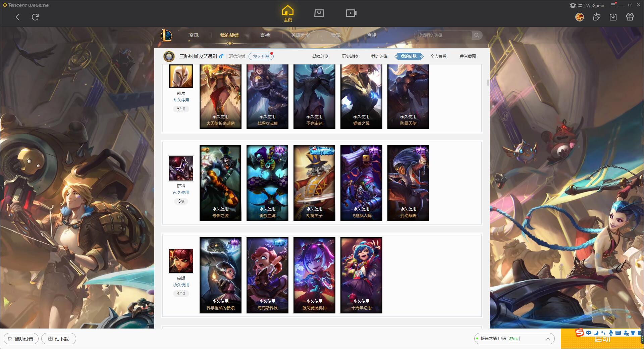Open the 我的英雄 sub-tab
Screen dimensions: 644x349
click(379, 56)
